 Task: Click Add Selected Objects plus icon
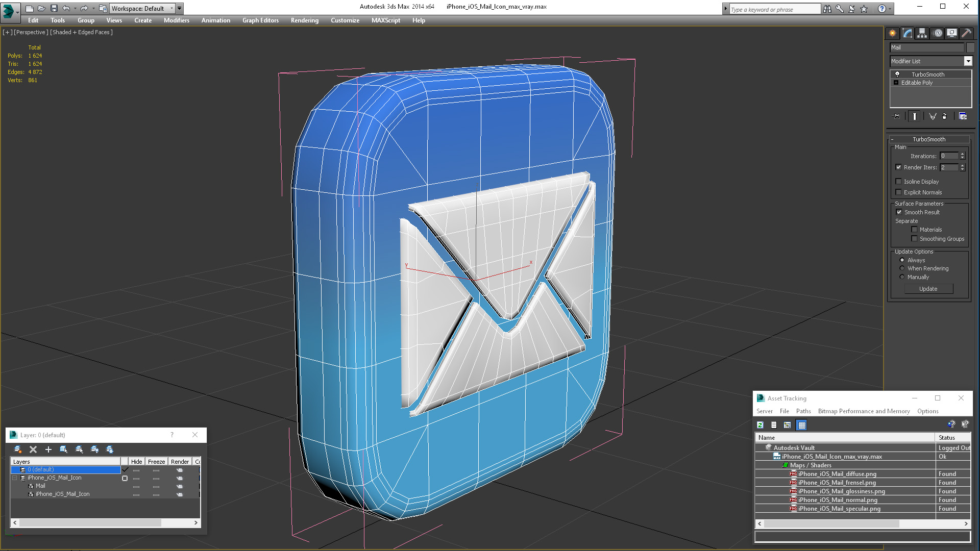pos(48,449)
